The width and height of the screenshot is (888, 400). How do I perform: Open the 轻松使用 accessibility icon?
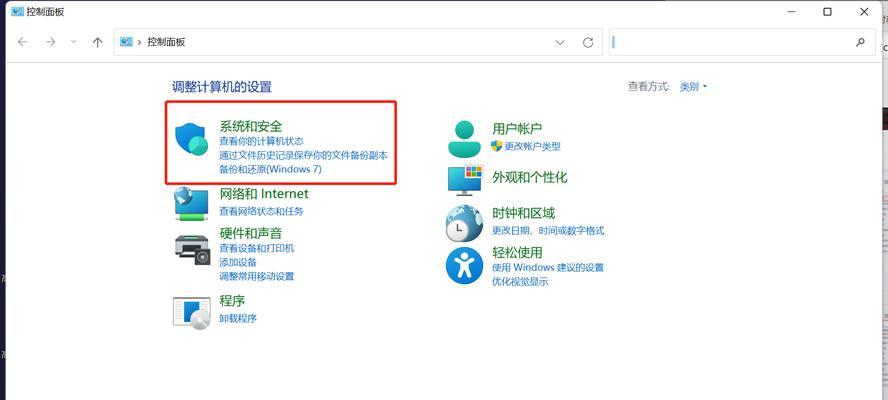pos(464,266)
